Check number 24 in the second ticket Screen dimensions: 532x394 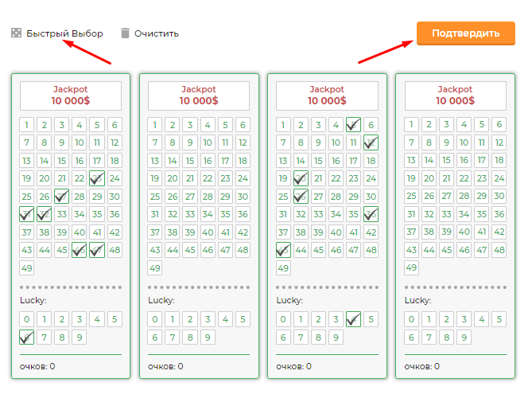coord(243,178)
